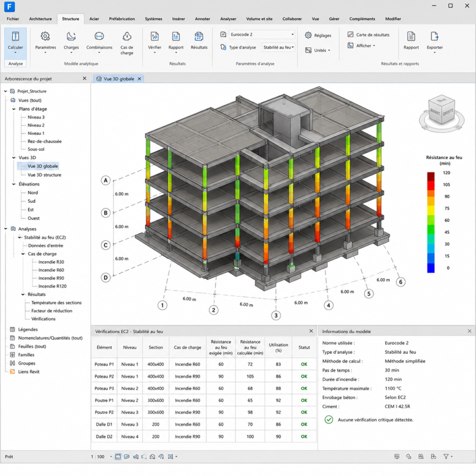Open Température des sections results
476x476 pixels.
(56, 303)
